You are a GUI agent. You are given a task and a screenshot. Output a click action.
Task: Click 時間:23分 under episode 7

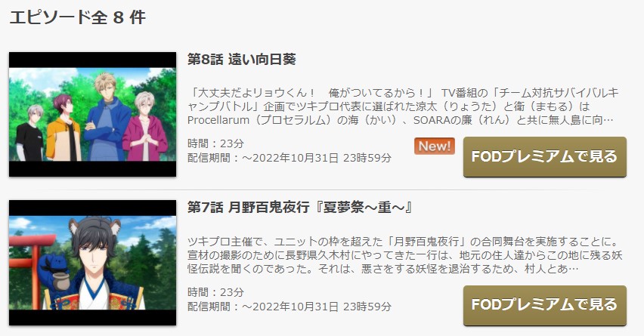coord(215,292)
